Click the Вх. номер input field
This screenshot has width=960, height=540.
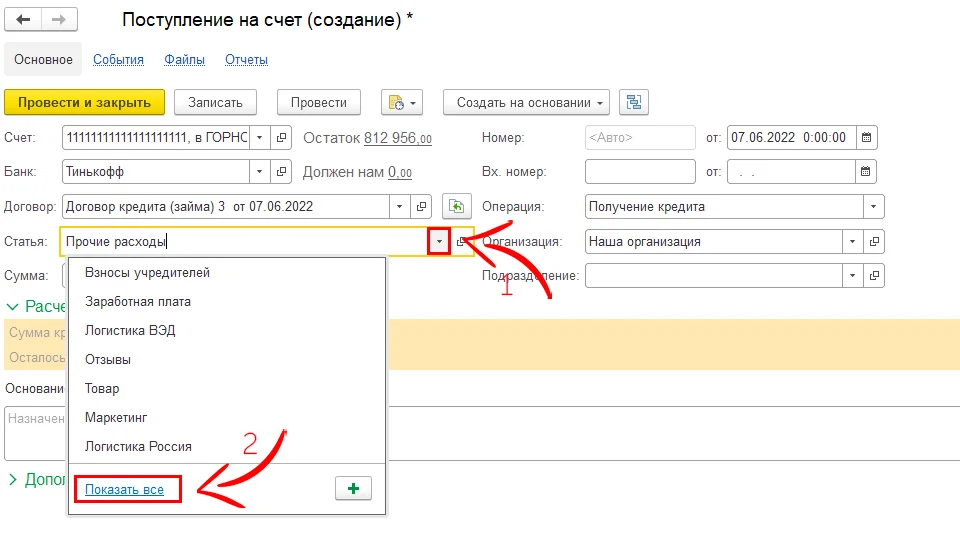(x=639, y=172)
